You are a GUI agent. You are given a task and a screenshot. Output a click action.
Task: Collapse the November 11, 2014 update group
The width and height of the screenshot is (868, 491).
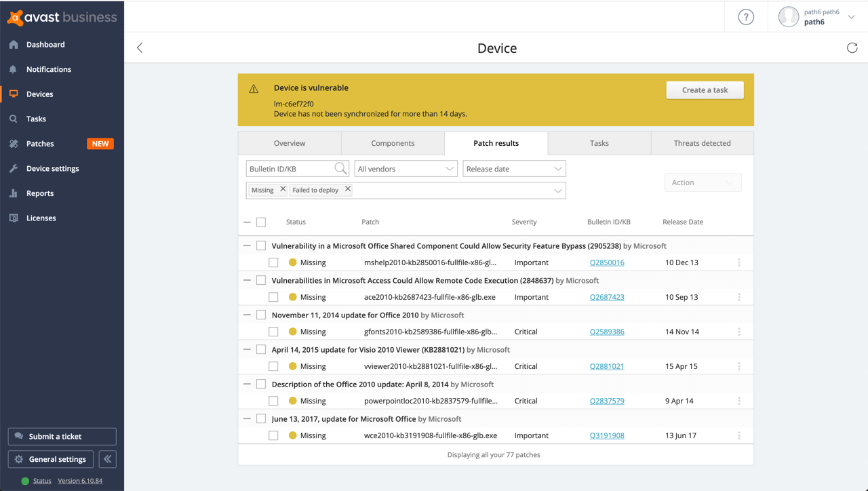(x=247, y=315)
